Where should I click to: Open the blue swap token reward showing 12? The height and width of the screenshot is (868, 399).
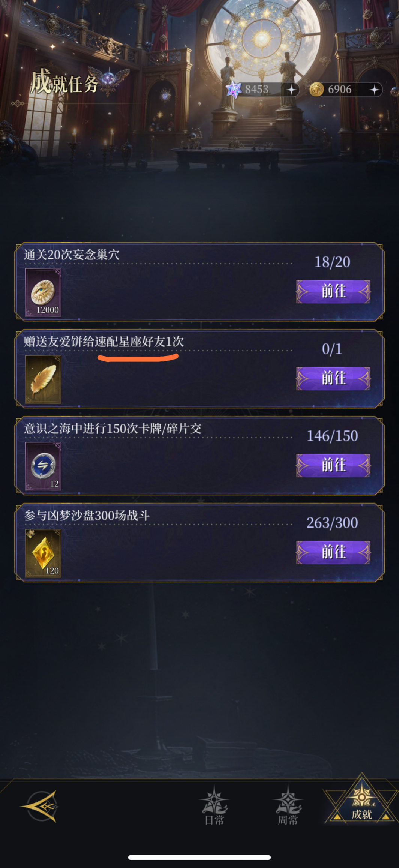point(43,466)
